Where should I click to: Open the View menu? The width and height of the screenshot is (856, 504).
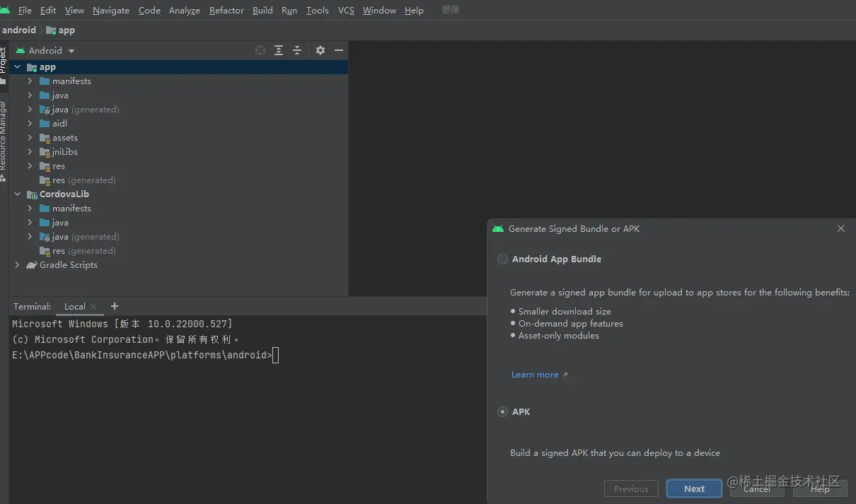pos(74,10)
